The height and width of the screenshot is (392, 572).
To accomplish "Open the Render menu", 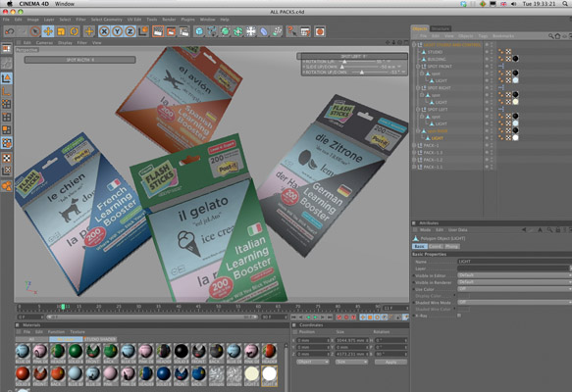I will (169, 20).
